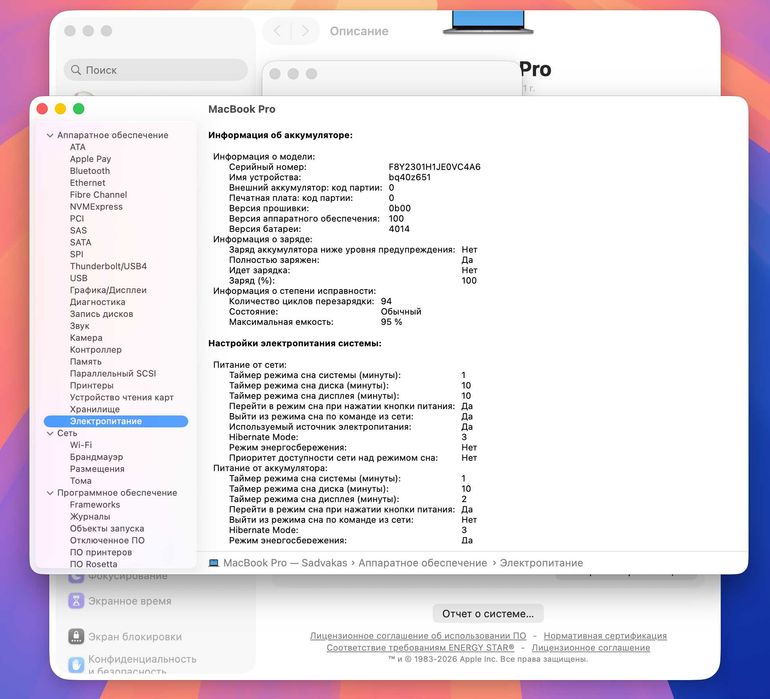Select Тома in the sidebar

[81, 481]
